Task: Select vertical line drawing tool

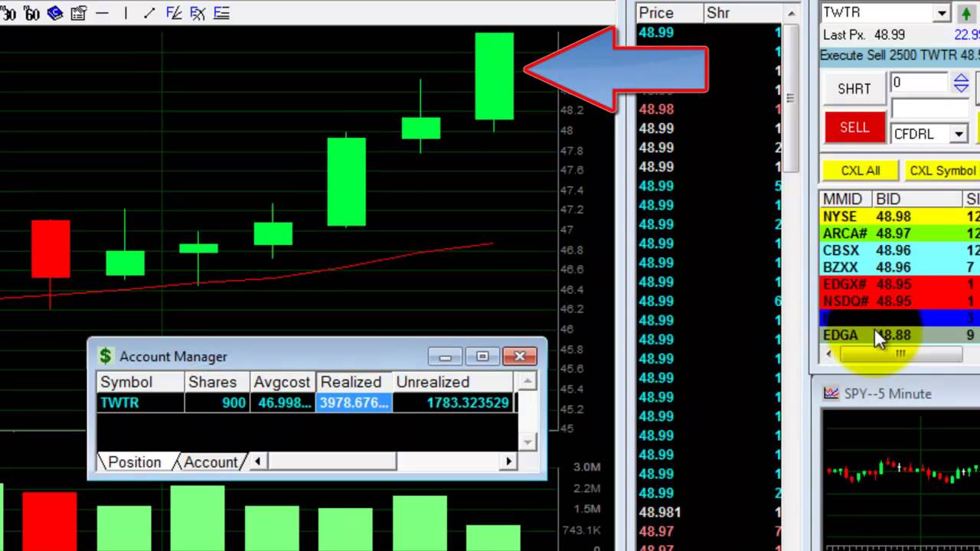Action: pyautogui.click(x=126, y=13)
